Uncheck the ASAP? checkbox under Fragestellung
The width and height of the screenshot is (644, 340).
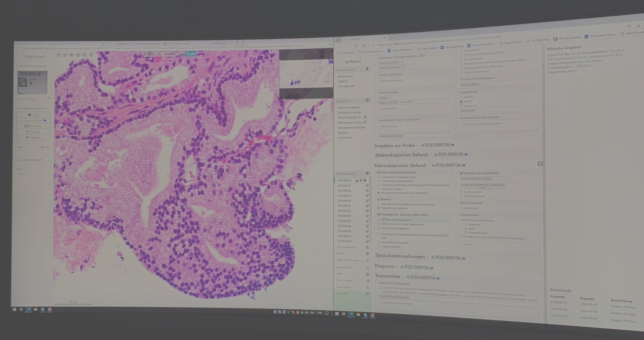point(461,102)
